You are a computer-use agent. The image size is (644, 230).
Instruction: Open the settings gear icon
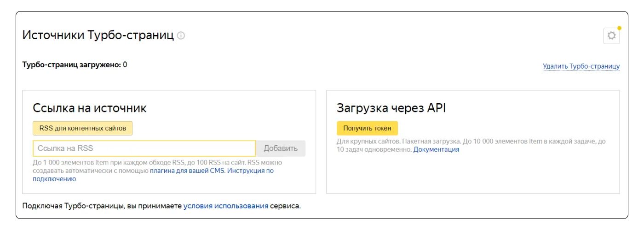tap(611, 36)
